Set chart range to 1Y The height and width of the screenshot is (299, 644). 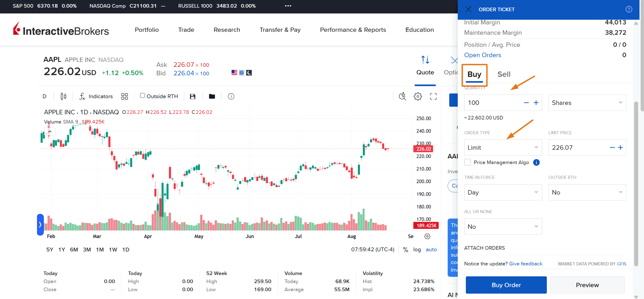click(62, 250)
